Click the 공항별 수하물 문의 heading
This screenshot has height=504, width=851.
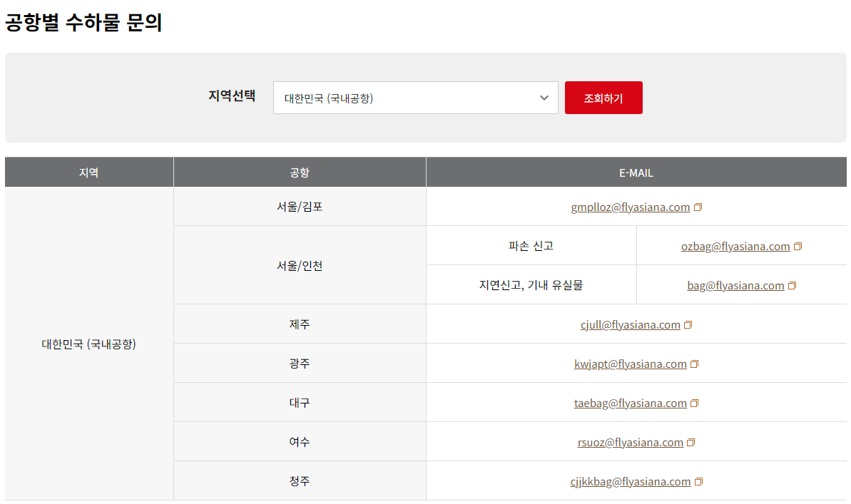(83, 22)
